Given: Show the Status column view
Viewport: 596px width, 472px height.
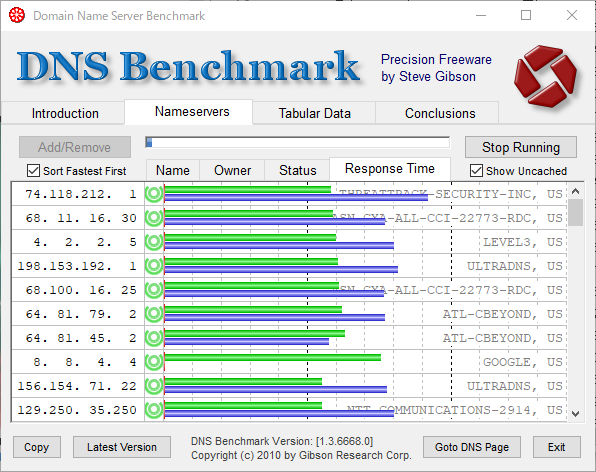Looking at the screenshot, I should coord(297,170).
